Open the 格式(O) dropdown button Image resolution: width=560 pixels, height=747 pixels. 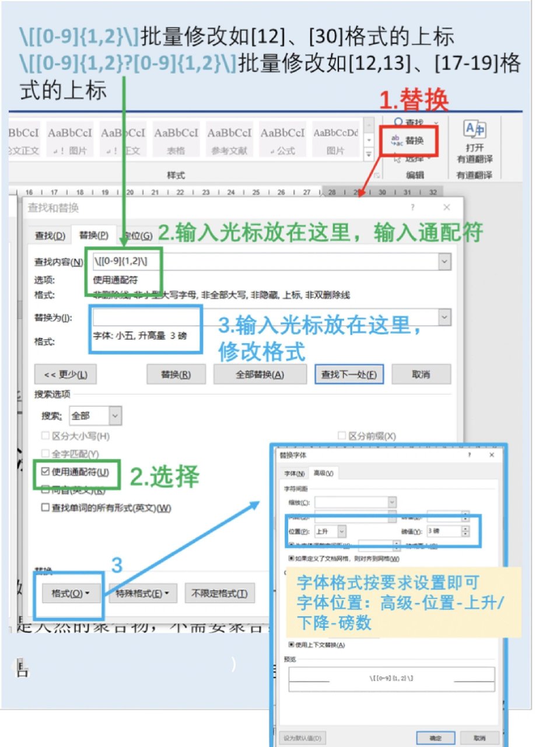tap(71, 594)
